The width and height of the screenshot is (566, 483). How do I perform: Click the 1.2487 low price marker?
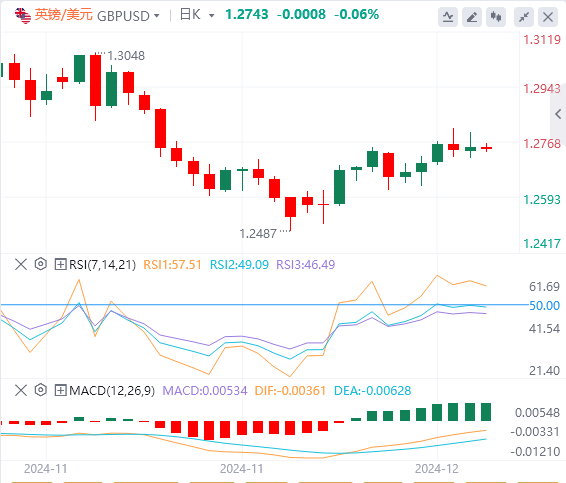tap(258, 234)
